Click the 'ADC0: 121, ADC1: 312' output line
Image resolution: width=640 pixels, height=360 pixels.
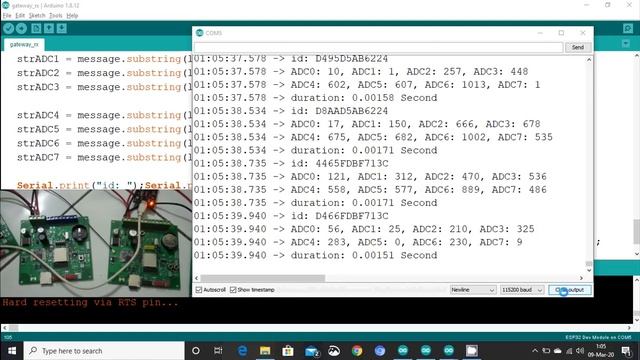(x=370, y=176)
